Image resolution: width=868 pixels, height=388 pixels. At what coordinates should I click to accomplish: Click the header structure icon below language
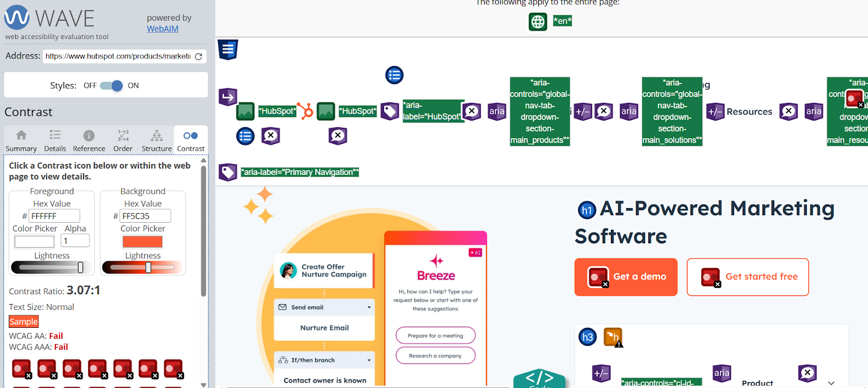pyautogui.click(x=228, y=49)
